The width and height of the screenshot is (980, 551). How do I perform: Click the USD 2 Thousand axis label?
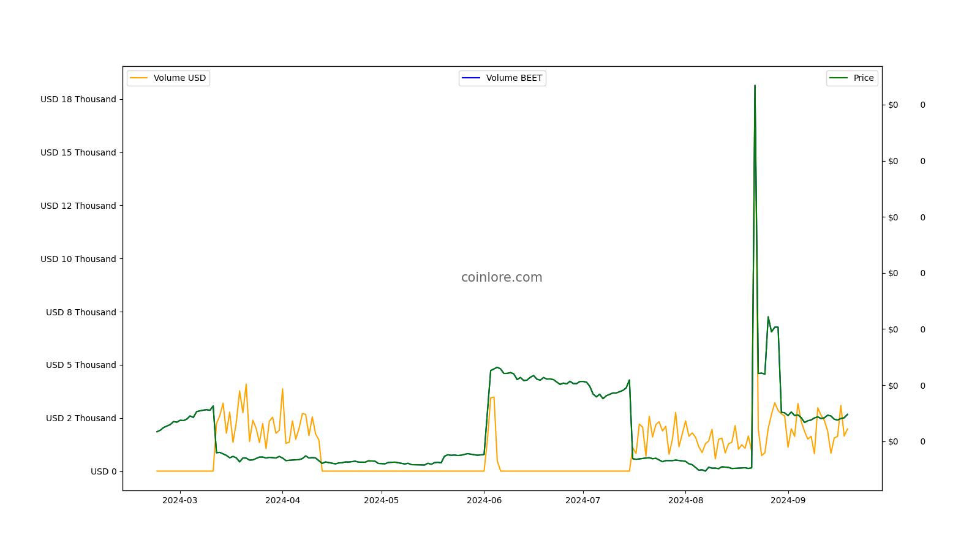click(81, 418)
